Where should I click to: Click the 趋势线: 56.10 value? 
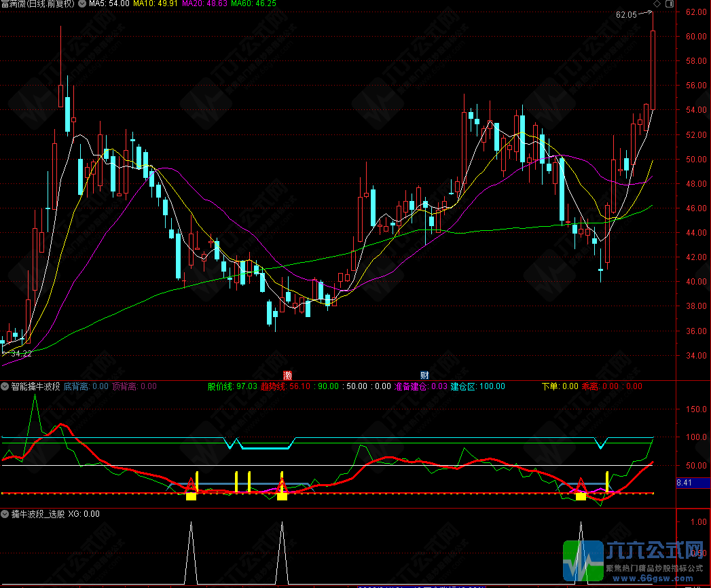point(285,387)
